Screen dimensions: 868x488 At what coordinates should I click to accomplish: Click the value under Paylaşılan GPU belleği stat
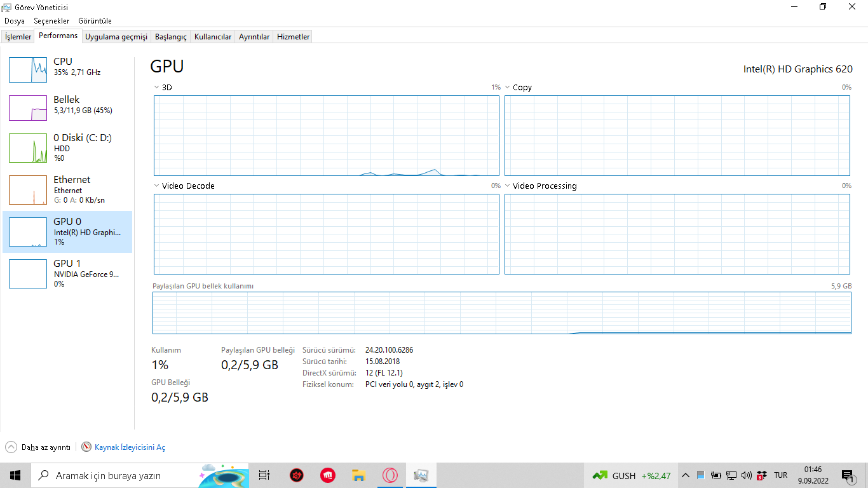[x=250, y=365]
